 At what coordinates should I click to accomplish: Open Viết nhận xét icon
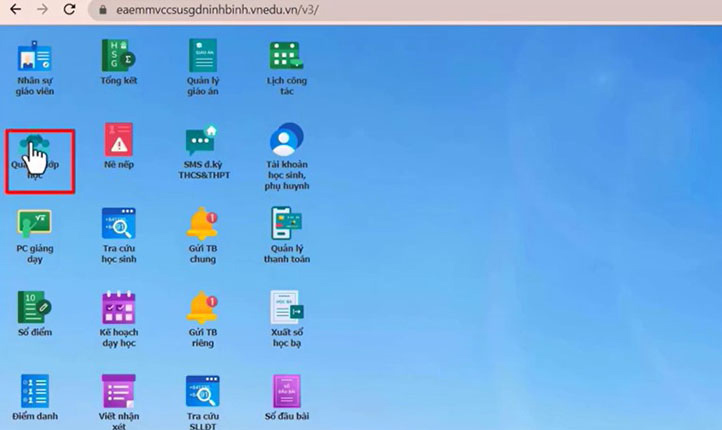coord(118,391)
